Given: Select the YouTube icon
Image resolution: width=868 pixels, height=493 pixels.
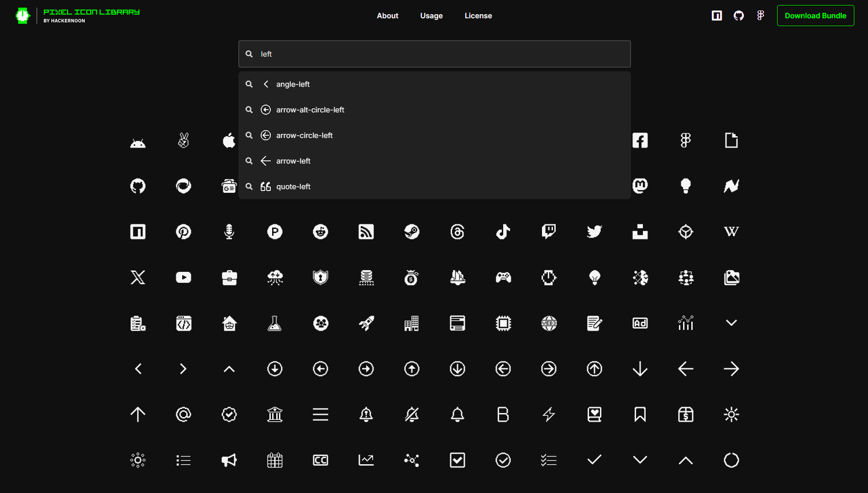Looking at the screenshot, I should [x=184, y=277].
